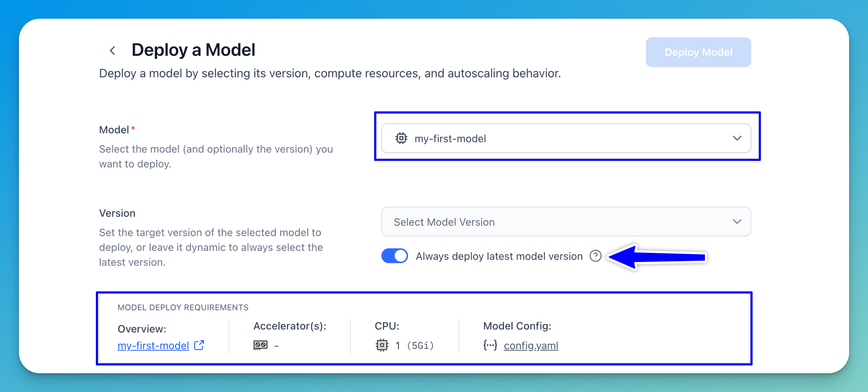
Task: Click the Deploy Model button
Action: (x=698, y=52)
